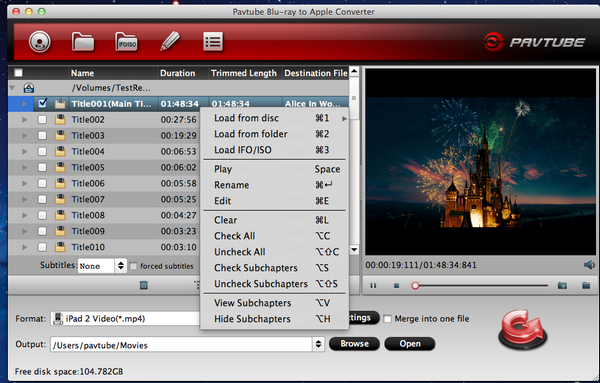Viewport: 600px width, 383px height.
Task: Click the partially hidden Settings button
Action: point(364,318)
